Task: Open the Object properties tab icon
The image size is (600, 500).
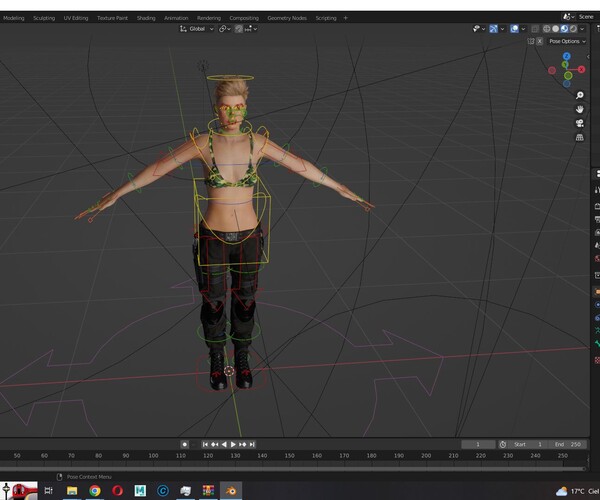Action: pos(597,292)
